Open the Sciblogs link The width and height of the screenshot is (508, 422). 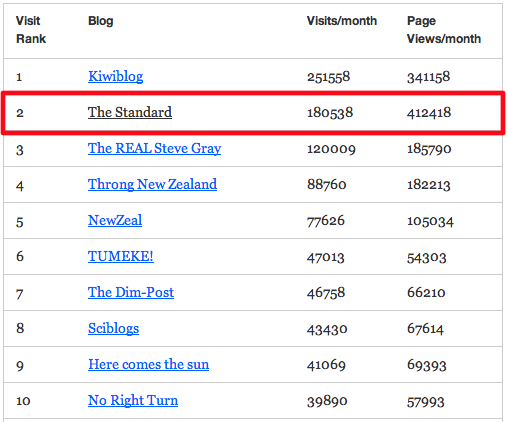pos(113,329)
